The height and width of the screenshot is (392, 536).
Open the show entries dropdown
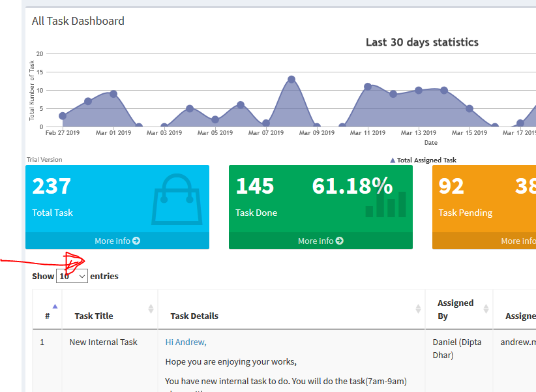tap(72, 276)
